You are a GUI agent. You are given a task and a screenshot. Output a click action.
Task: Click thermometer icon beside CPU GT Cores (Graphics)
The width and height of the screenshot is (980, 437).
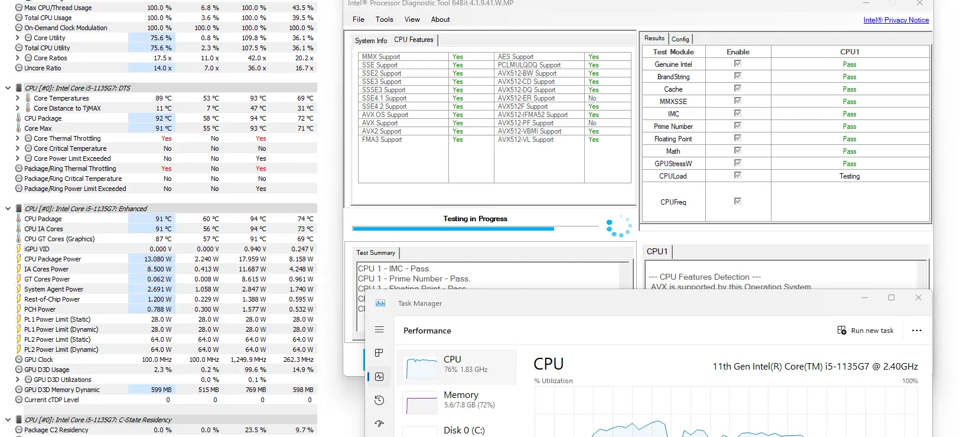(19, 239)
